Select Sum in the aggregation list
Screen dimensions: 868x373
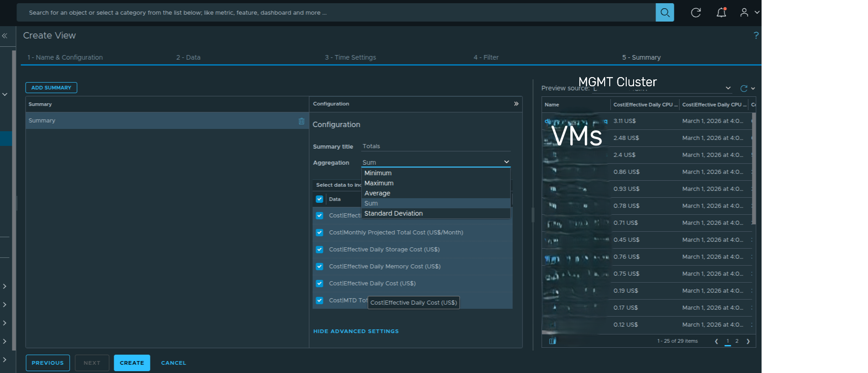click(436, 203)
